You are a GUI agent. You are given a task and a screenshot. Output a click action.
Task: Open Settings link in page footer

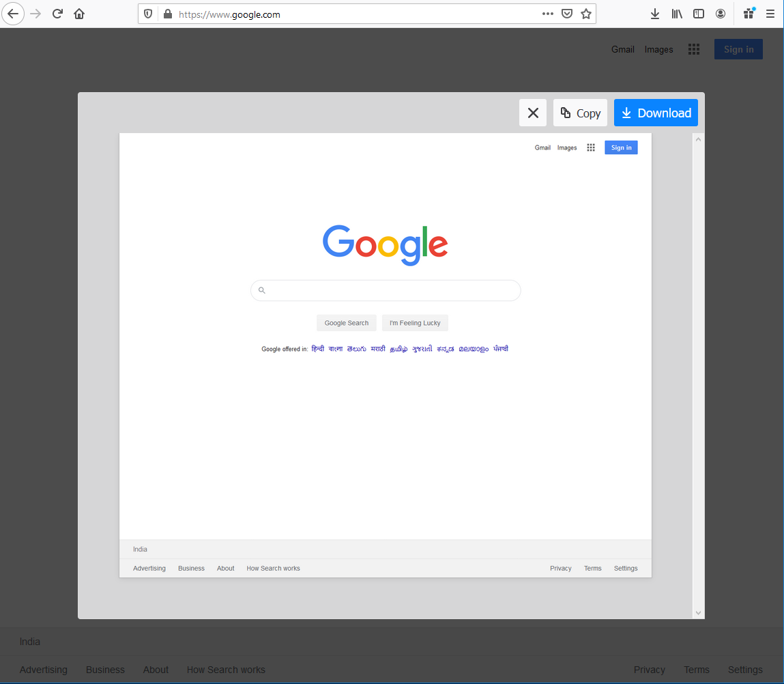[746, 670]
